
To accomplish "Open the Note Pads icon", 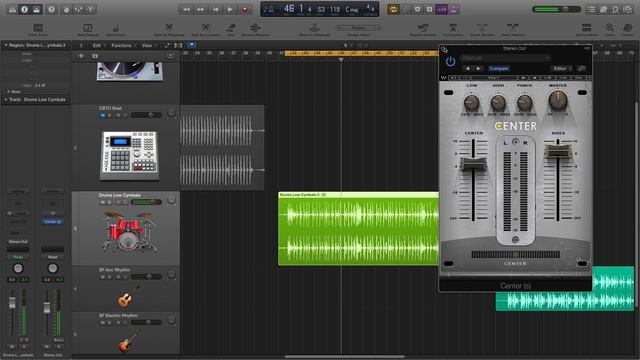I will tap(603, 9).
